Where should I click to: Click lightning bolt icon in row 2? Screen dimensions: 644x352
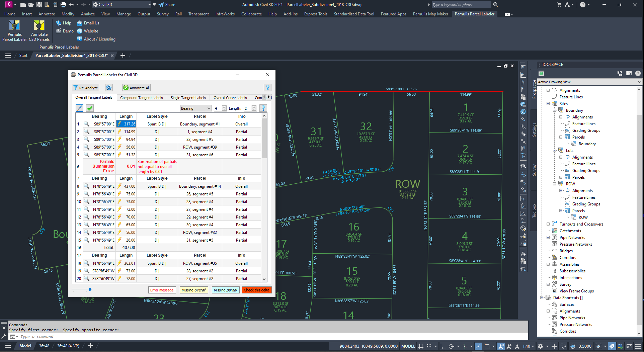pos(119,131)
